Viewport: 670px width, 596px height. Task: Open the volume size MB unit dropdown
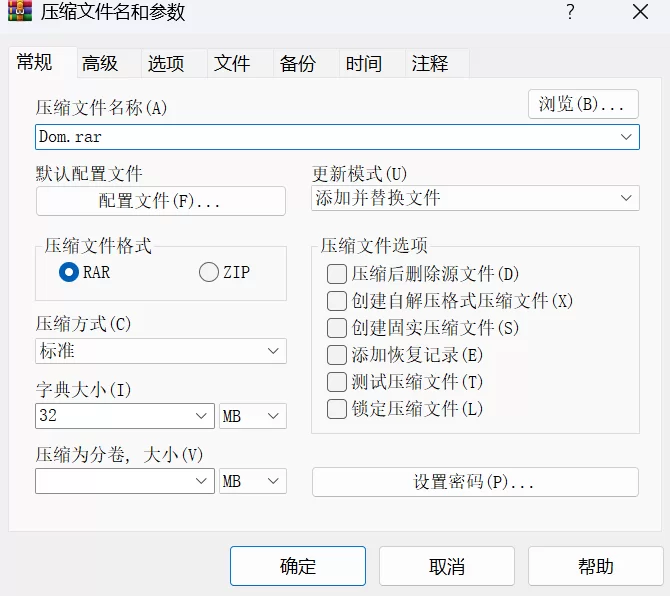(x=253, y=481)
